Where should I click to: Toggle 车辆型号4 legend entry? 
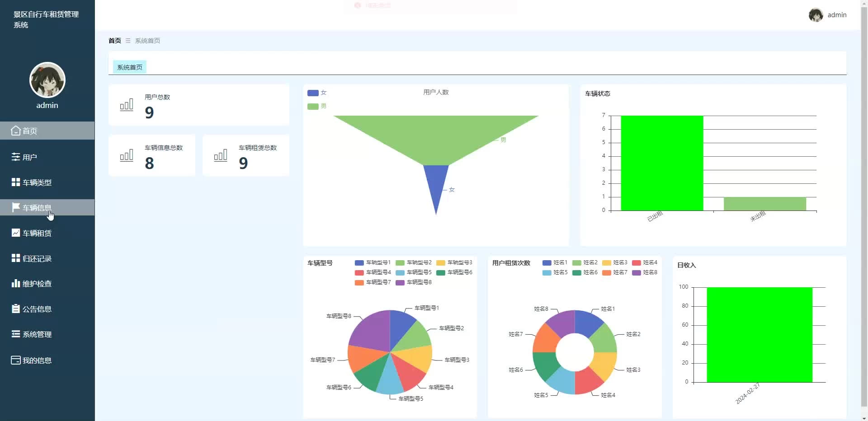(x=373, y=272)
